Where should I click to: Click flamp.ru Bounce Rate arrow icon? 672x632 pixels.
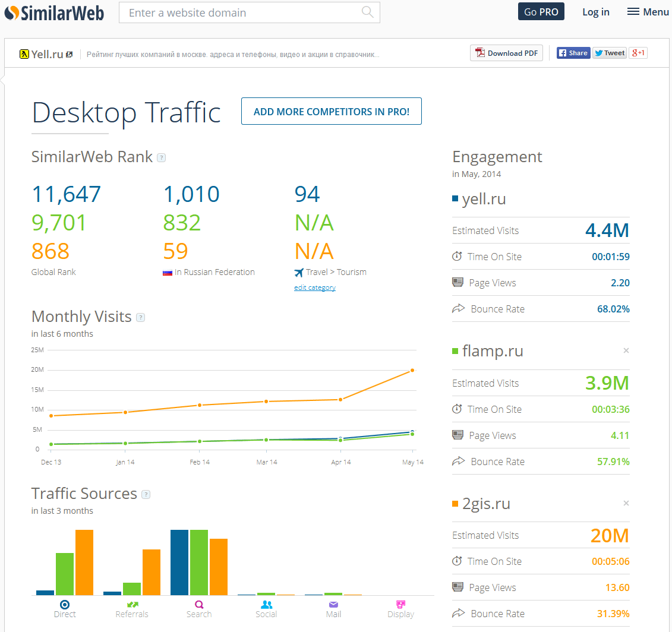(459, 461)
